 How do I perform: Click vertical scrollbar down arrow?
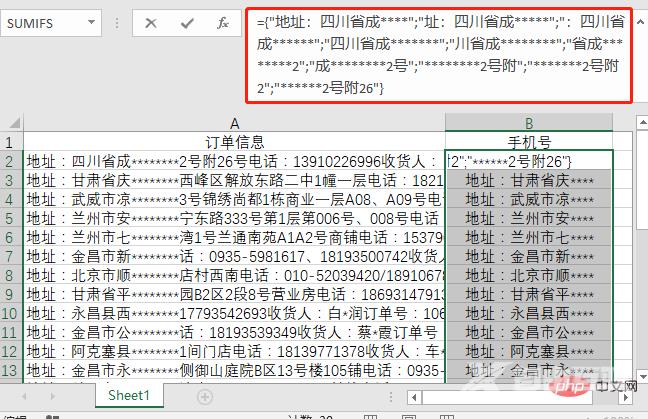pos(642,376)
